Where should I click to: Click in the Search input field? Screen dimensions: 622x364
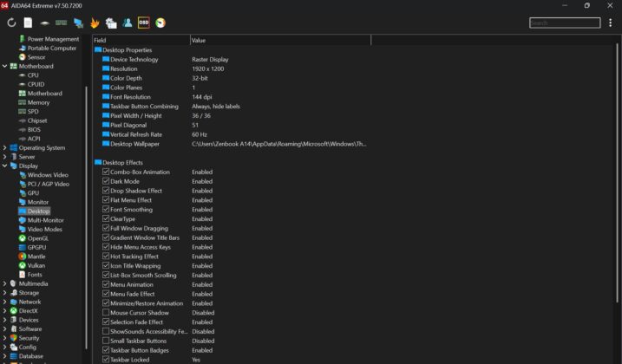pyautogui.click(x=565, y=23)
